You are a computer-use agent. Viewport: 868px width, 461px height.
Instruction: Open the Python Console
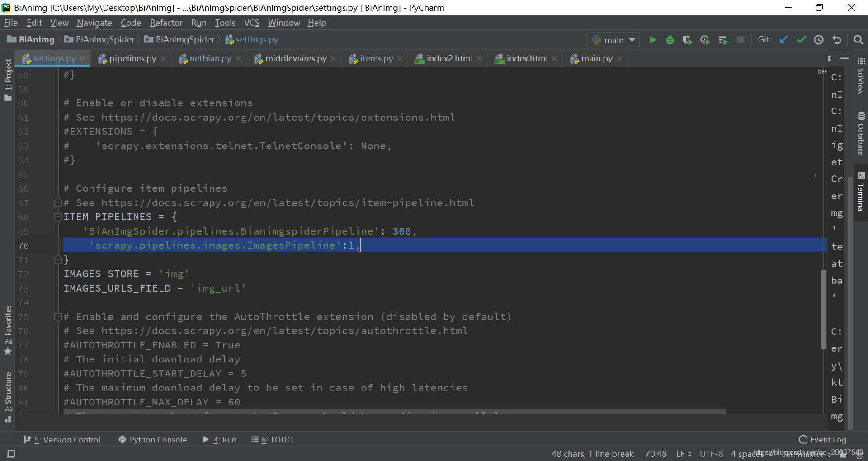click(x=152, y=440)
